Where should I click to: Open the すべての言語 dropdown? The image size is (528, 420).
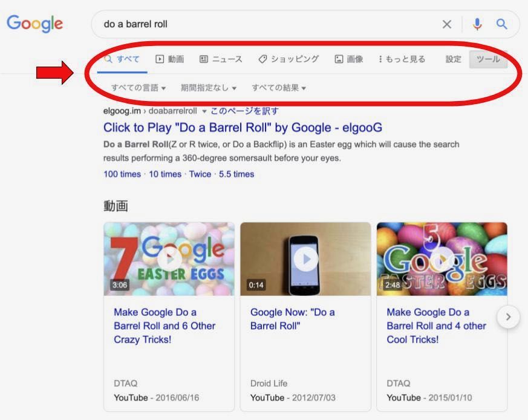tap(139, 88)
